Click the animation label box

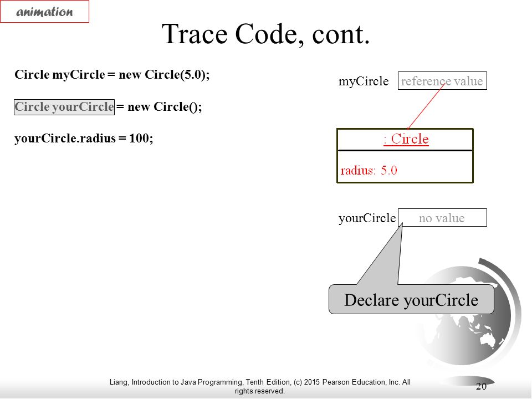click(x=44, y=12)
